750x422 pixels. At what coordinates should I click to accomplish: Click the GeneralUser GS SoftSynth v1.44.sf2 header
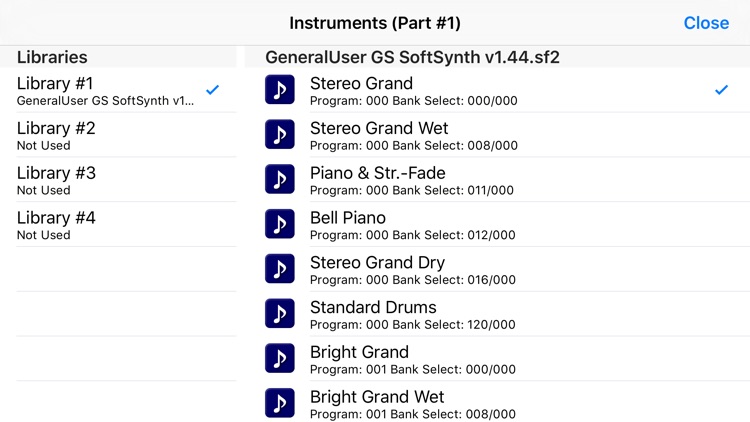tap(412, 57)
